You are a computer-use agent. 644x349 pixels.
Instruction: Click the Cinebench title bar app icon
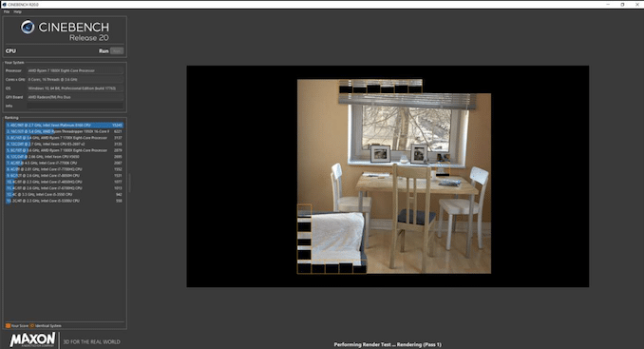(4, 5)
